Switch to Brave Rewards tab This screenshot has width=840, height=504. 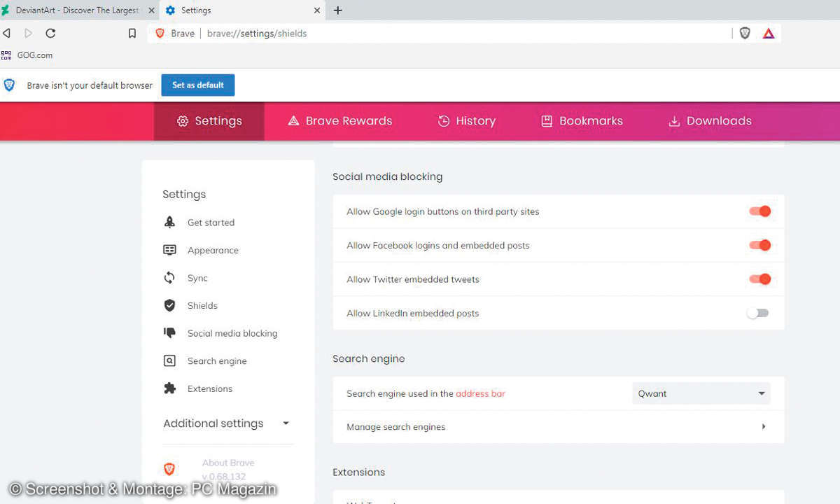[340, 121]
